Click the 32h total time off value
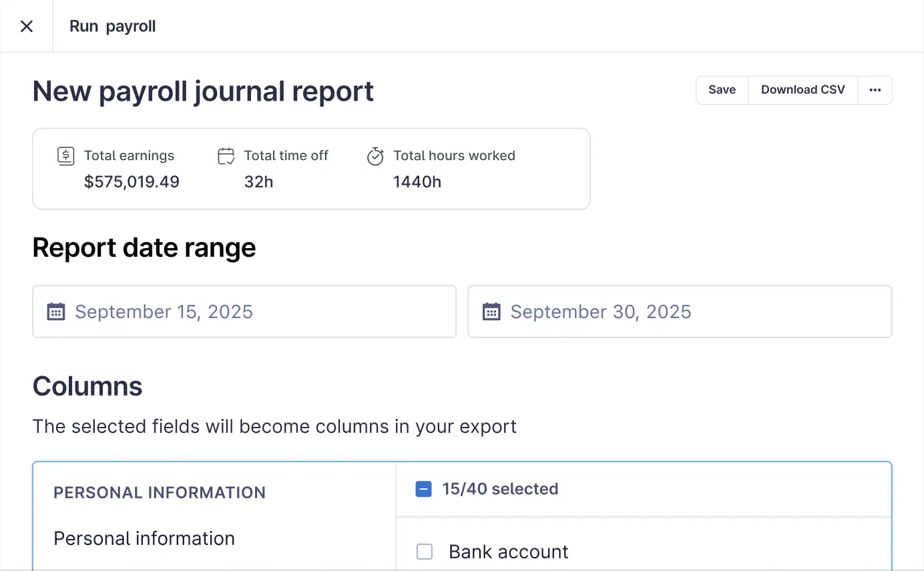 click(x=258, y=182)
